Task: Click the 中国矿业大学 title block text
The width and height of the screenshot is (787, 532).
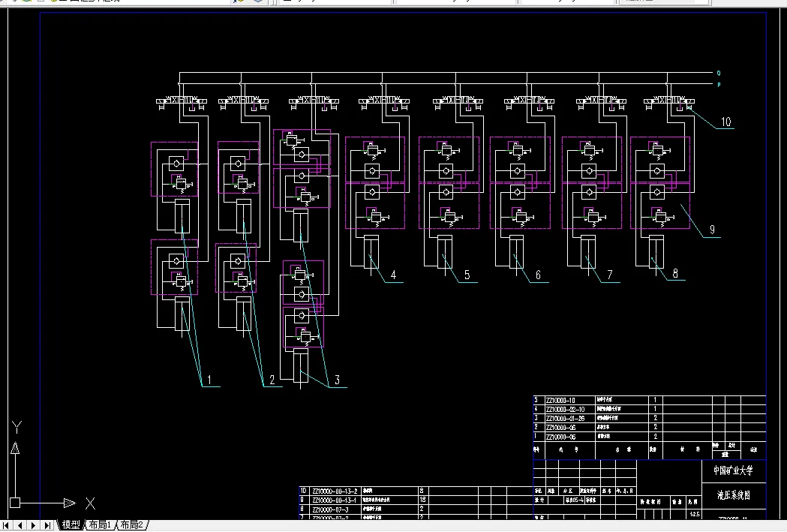Action: [733, 470]
